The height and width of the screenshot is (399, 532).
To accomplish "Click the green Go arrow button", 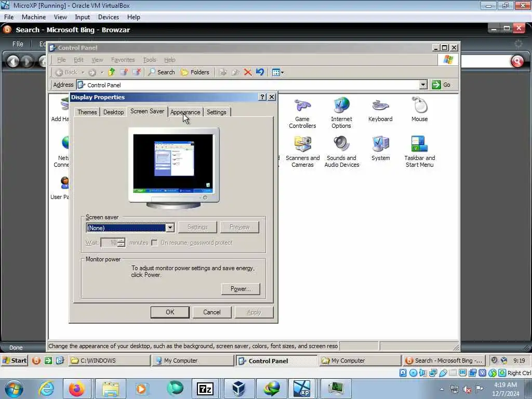I will pos(436,85).
